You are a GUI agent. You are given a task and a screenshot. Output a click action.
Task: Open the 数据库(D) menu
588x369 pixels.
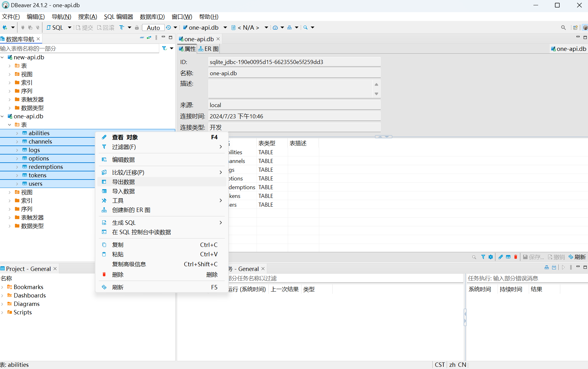coord(152,17)
